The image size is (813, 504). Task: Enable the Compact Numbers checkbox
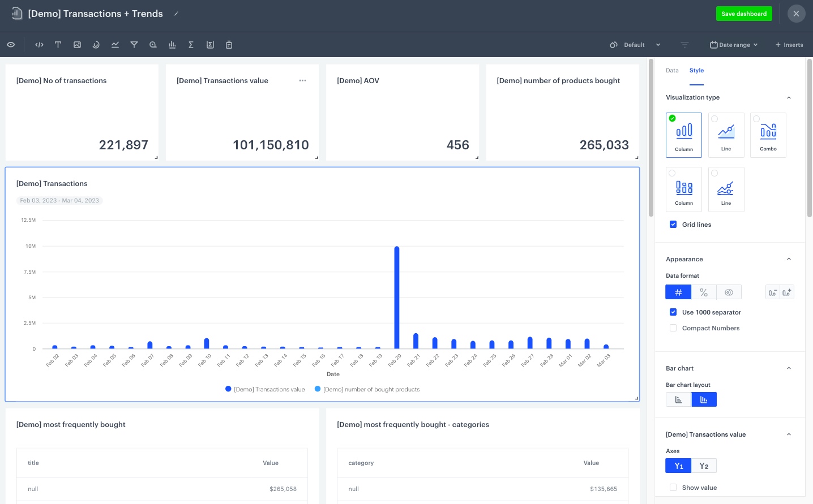673,328
